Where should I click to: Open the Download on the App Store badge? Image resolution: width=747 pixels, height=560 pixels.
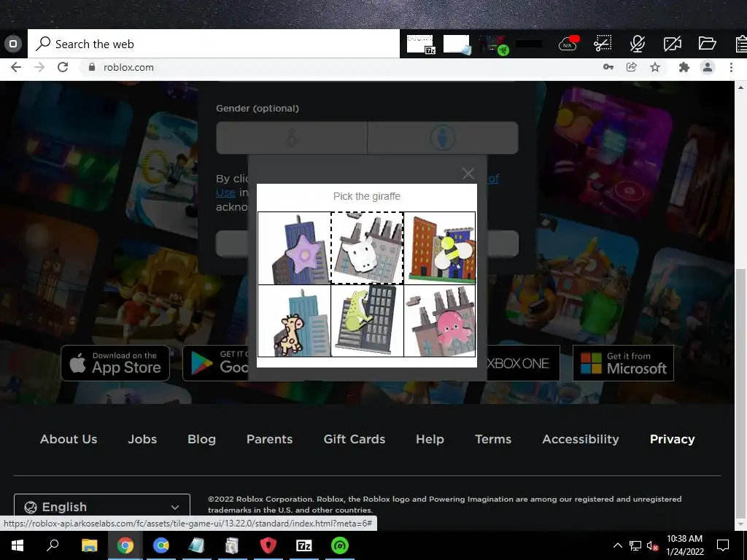(x=115, y=363)
